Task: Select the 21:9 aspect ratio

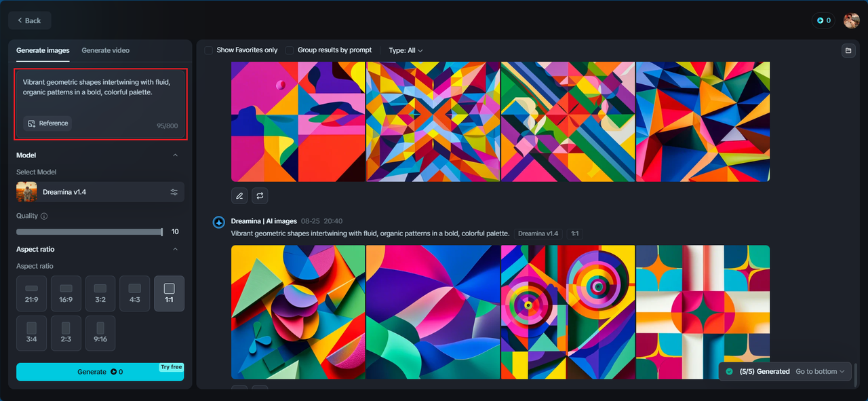Action: coord(32,293)
